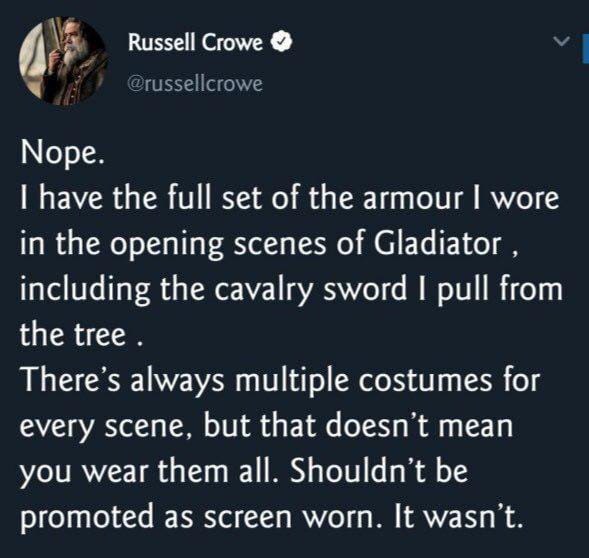
Task: Click the blue strip at the right edge
Action: coord(586,48)
